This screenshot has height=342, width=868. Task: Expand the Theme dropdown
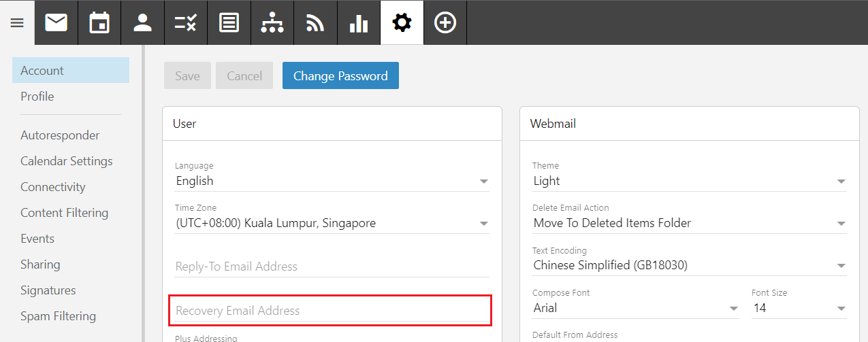pos(689,181)
